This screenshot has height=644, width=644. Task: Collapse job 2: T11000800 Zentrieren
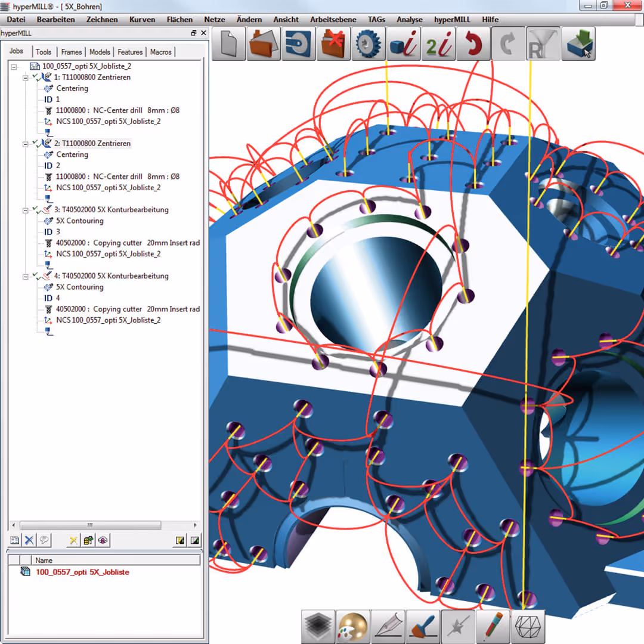[25, 144]
